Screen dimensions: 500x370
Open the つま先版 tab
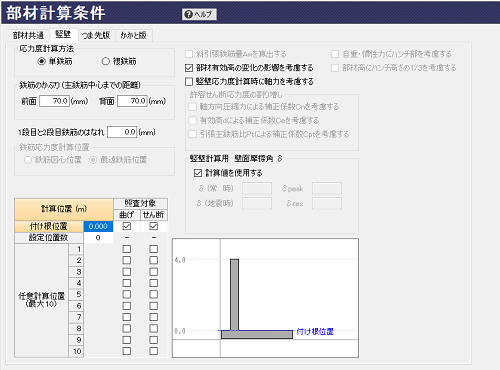tap(96, 35)
